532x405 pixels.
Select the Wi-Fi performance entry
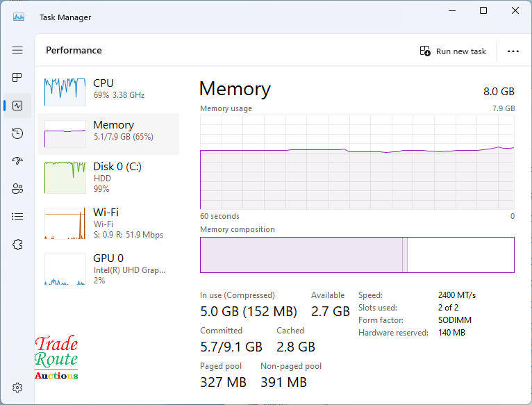point(108,222)
